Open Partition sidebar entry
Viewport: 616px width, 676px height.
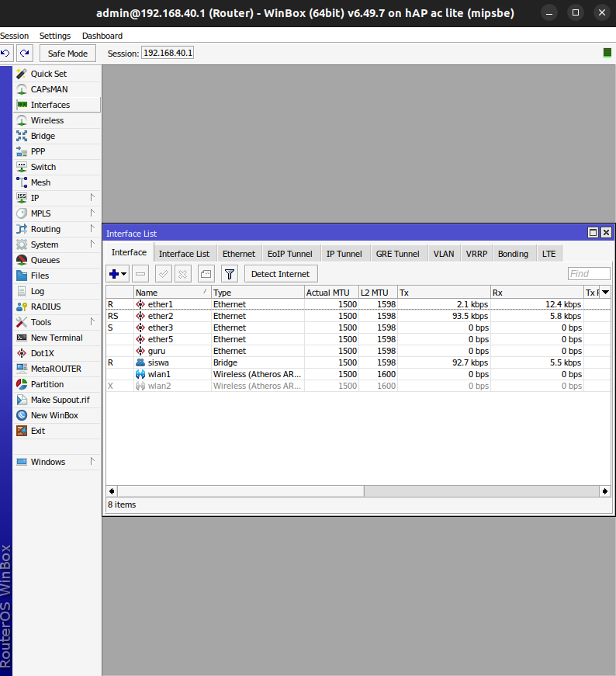coord(57,384)
